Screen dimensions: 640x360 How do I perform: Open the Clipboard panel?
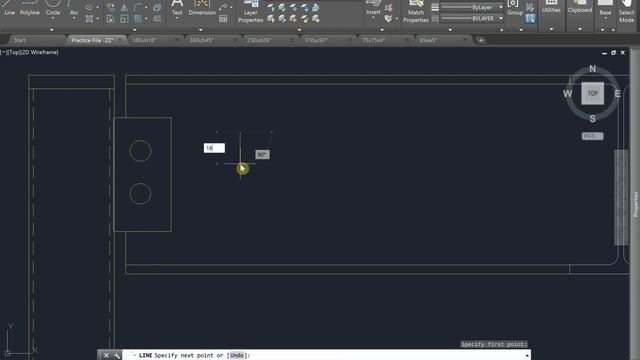pos(580,15)
